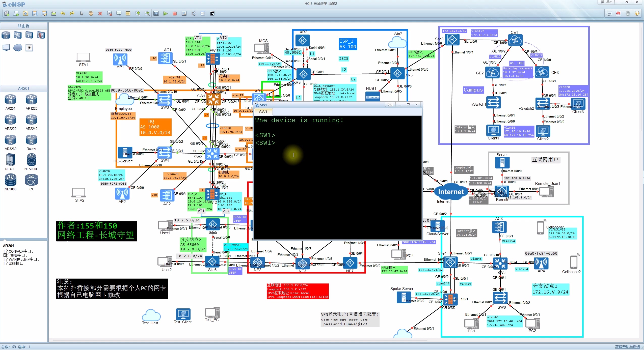Select the SW1 terminal tab
This screenshot has width=644, height=350.
point(263,112)
